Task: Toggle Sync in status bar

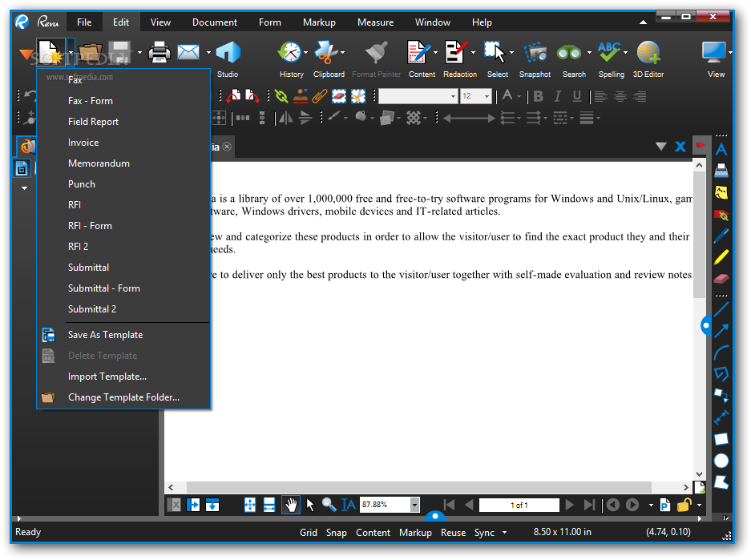Action: 484,532
